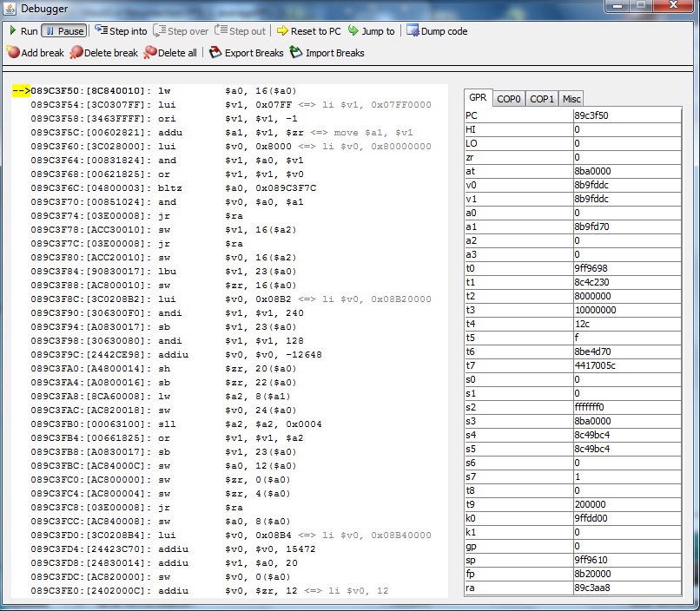Click the sp register value field
This screenshot has height=611, width=700.
625,560
